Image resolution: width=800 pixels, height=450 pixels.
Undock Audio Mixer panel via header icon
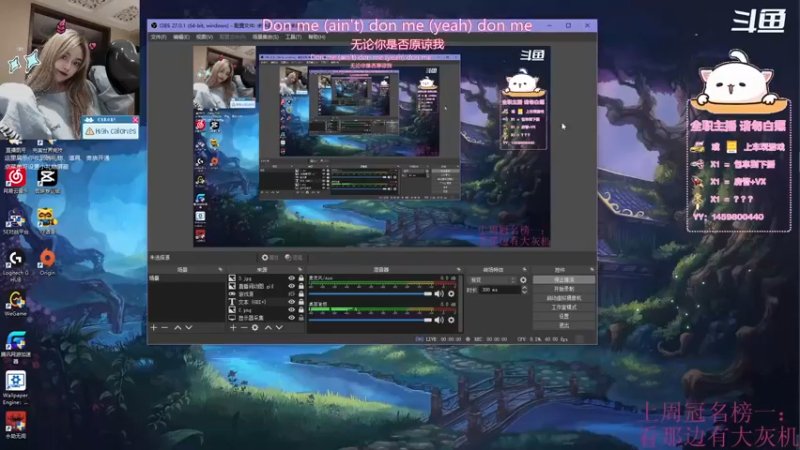[458, 269]
